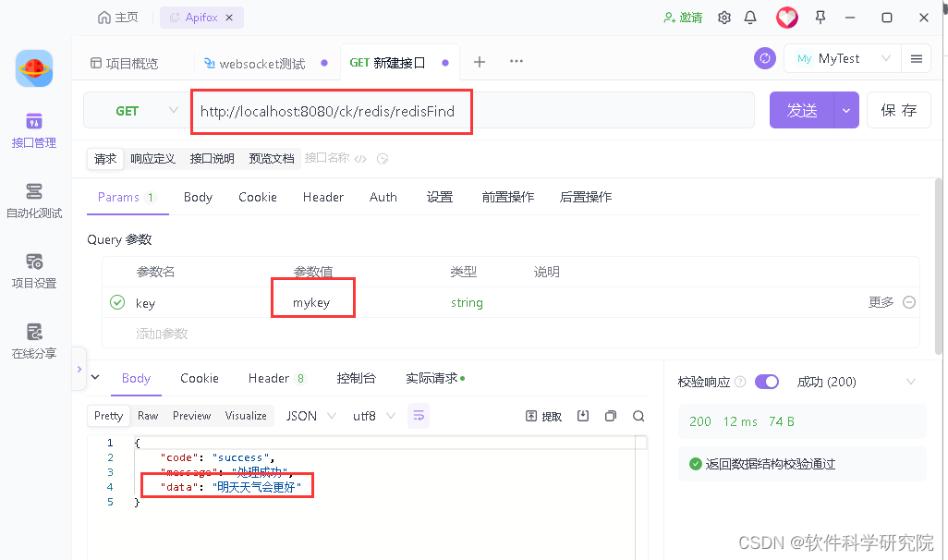Switch response view to Preview
Image resolution: width=948 pixels, height=560 pixels.
pyautogui.click(x=191, y=416)
